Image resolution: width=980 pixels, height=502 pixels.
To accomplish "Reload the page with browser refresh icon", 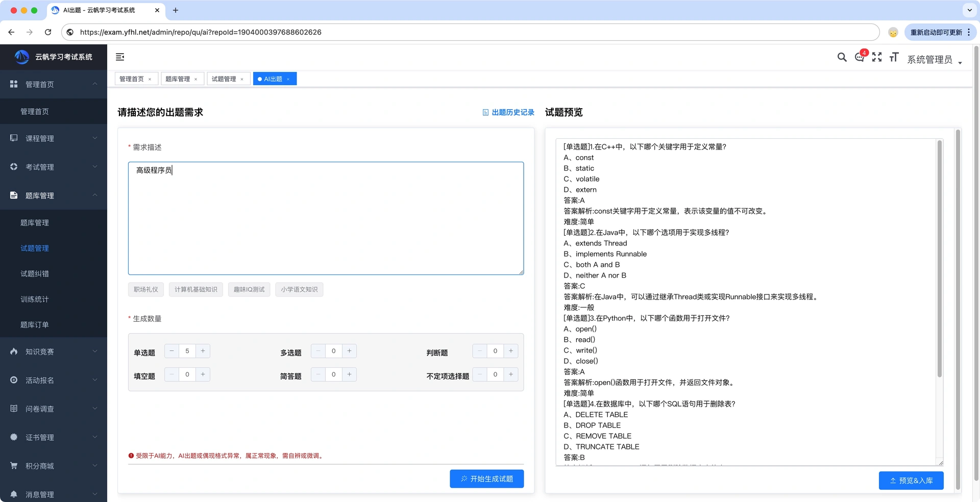I will [x=48, y=32].
